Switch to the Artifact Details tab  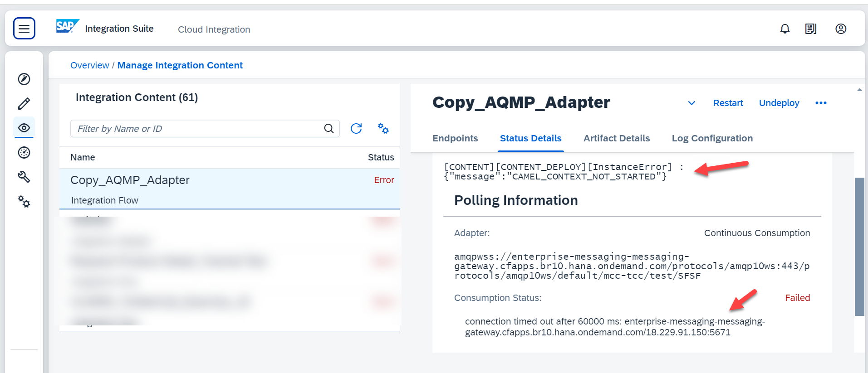617,138
